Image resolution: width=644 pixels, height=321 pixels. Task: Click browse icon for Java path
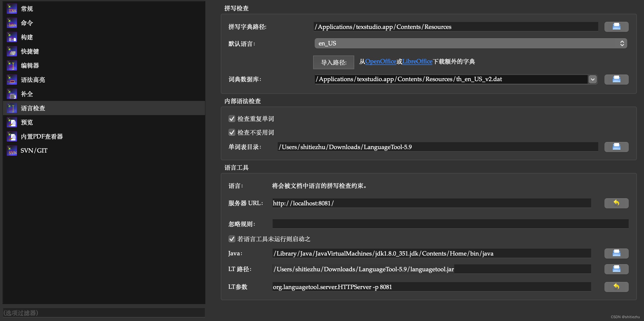(616, 253)
